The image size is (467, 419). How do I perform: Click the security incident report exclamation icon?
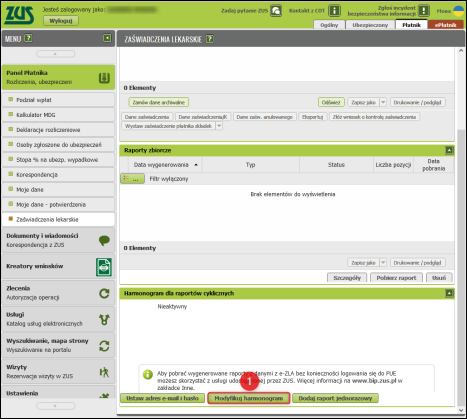click(424, 11)
